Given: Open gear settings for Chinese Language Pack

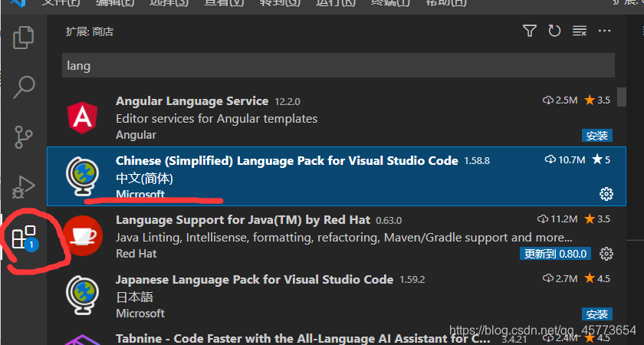Looking at the screenshot, I should point(606,194).
